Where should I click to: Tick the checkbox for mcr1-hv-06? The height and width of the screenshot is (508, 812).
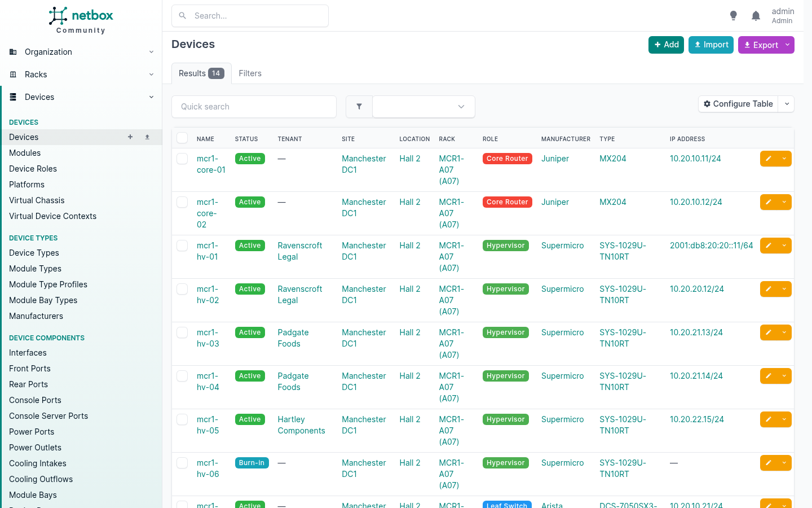pyautogui.click(x=182, y=463)
